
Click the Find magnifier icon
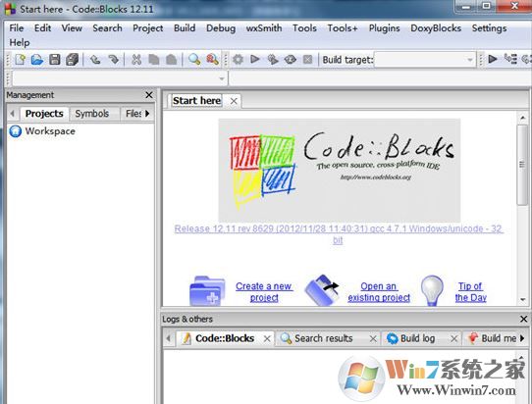[194, 60]
